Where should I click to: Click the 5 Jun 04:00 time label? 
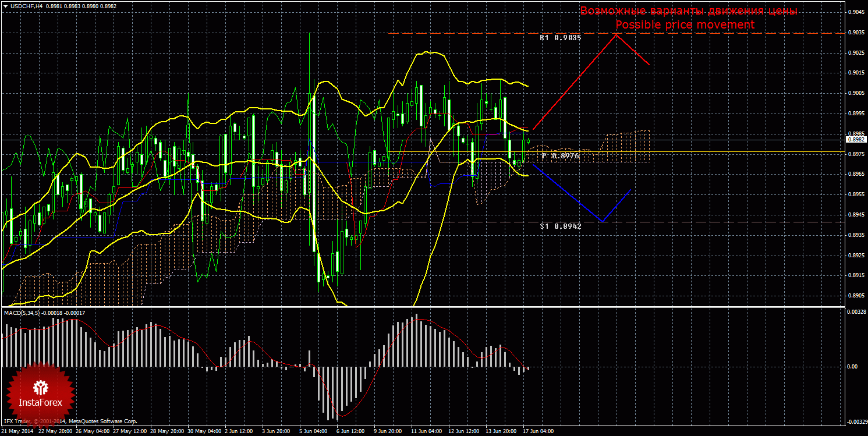click(x=314, y=431)
